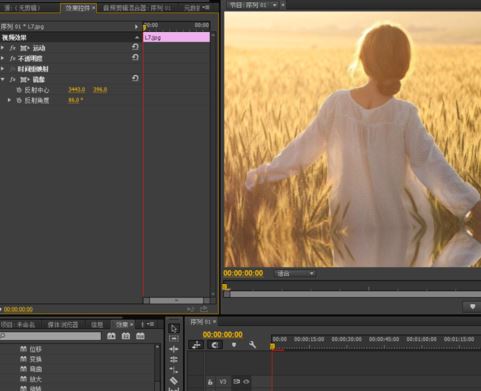Select the Razor tool
Viewport: 481px width, 391px height.
pos(173,380)
